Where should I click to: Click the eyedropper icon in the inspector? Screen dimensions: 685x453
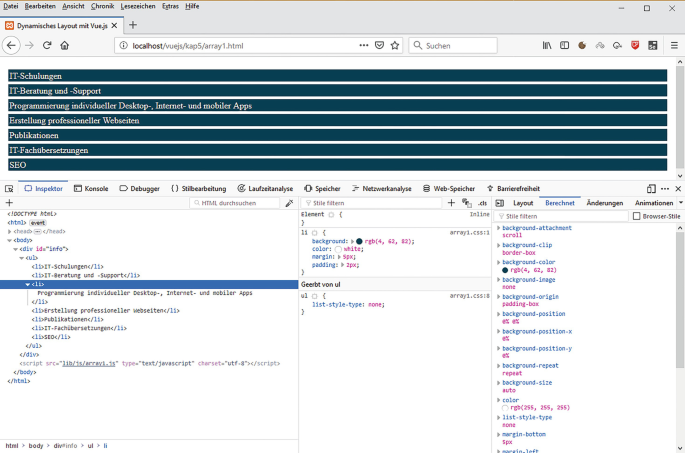point(289,203)
